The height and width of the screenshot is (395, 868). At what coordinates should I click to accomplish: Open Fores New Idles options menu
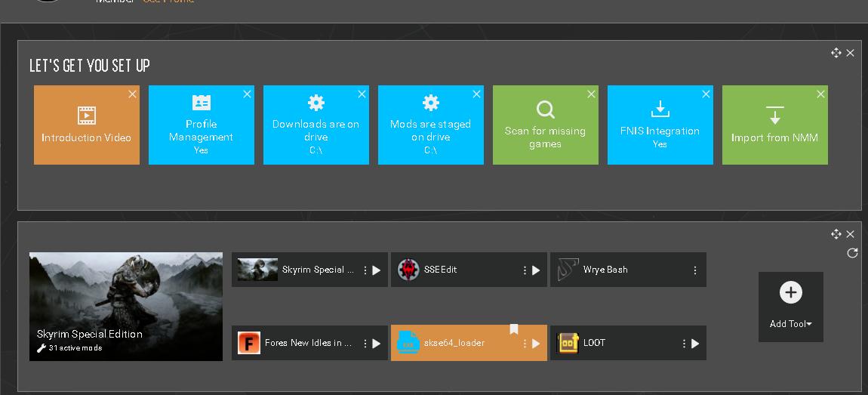click(365, 344)
